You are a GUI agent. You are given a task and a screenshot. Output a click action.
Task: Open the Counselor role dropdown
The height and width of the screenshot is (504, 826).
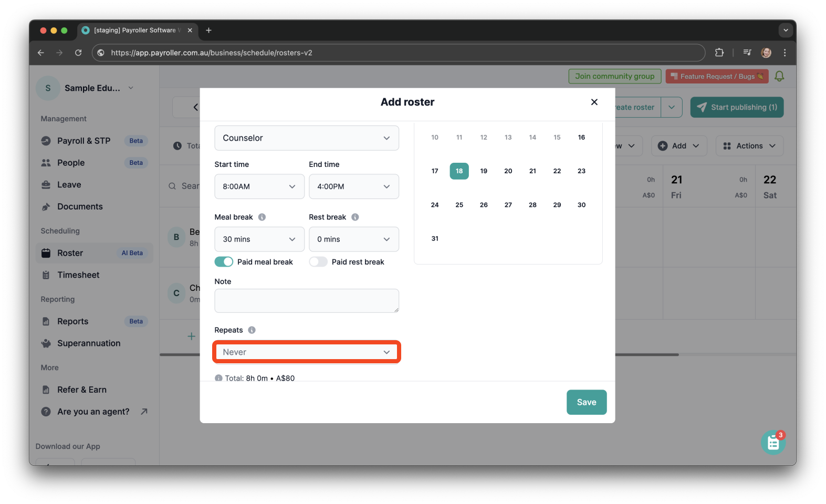tap(307, 138)
